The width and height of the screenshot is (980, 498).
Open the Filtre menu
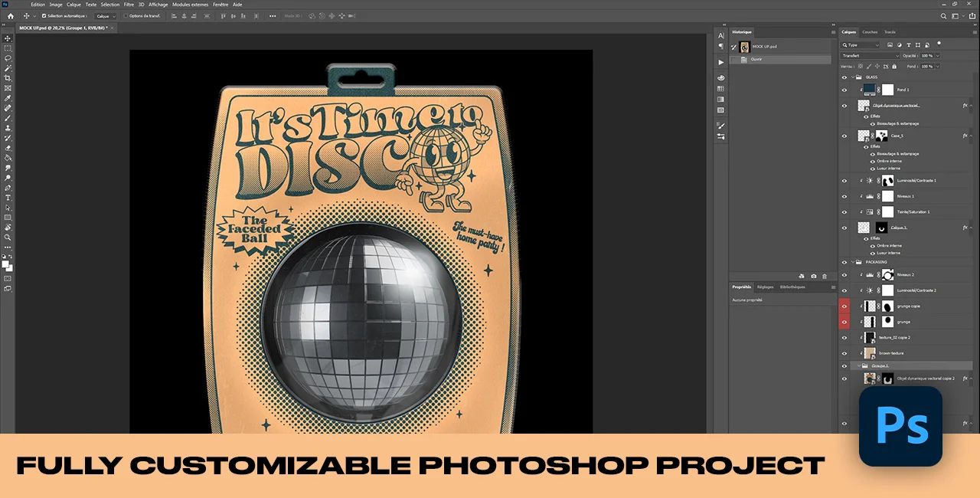click(129, 5)
